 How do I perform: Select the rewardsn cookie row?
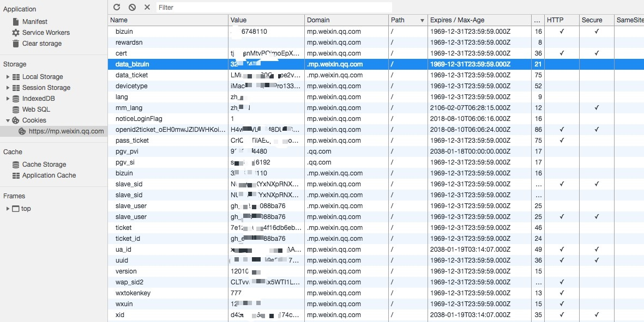click(376, 42)
